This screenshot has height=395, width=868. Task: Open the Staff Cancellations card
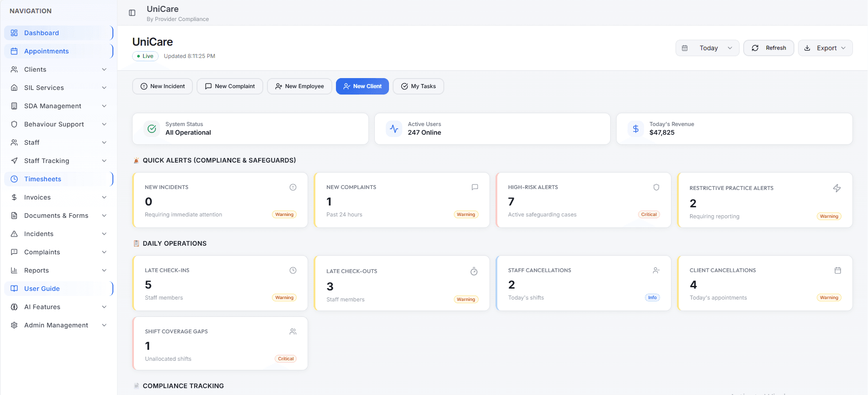[583, 283]
